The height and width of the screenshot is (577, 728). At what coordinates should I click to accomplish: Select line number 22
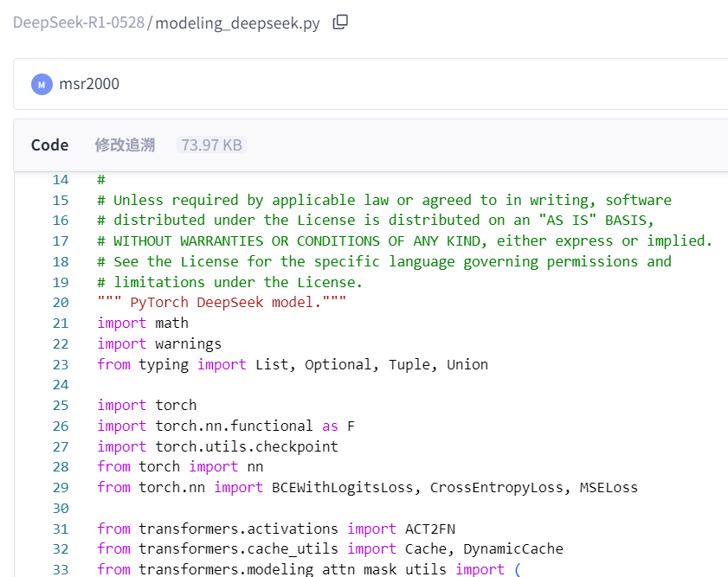tap(61, 344)
